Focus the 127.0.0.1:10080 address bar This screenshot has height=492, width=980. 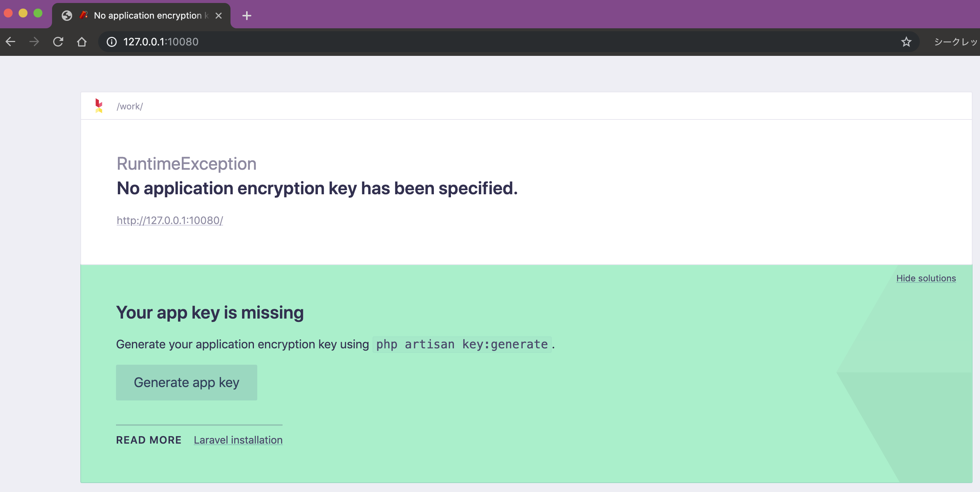pyautogui.click(x=457, y=42)
